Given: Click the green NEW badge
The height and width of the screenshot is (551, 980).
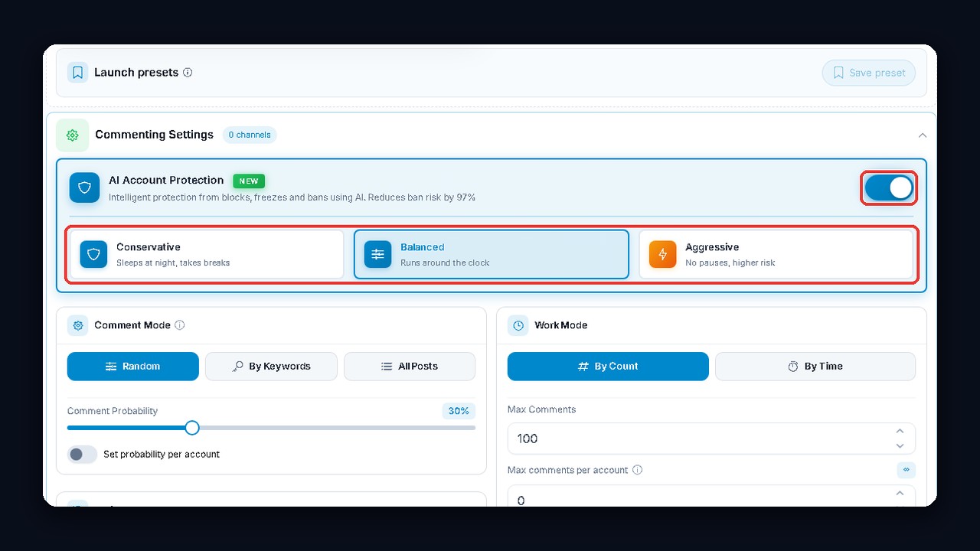Looking at the screenshot, I should tap(249, 181).
